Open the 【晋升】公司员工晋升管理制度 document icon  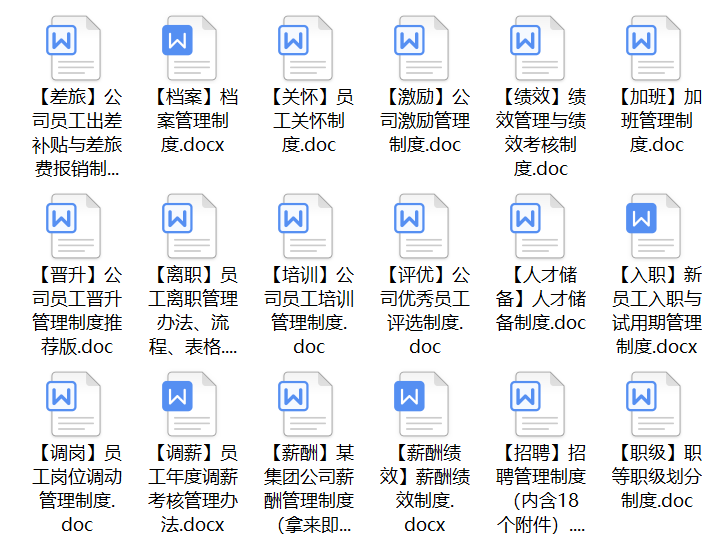coord(76,226)
